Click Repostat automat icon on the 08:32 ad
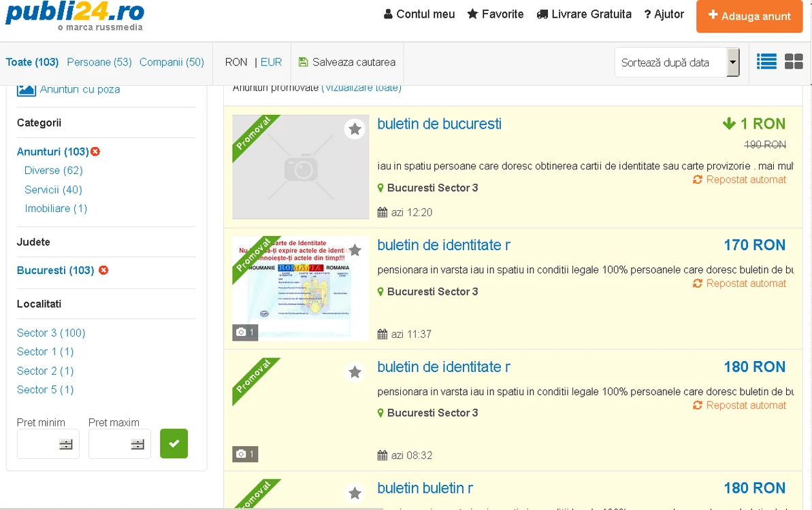The width and height of the screenshot is (812, 510). pos(698,405)
